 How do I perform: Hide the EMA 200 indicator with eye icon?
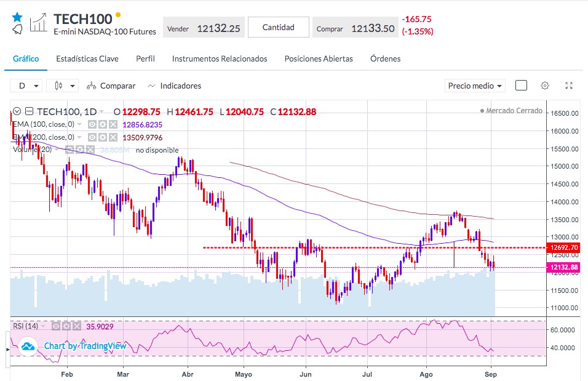point(92,137)
